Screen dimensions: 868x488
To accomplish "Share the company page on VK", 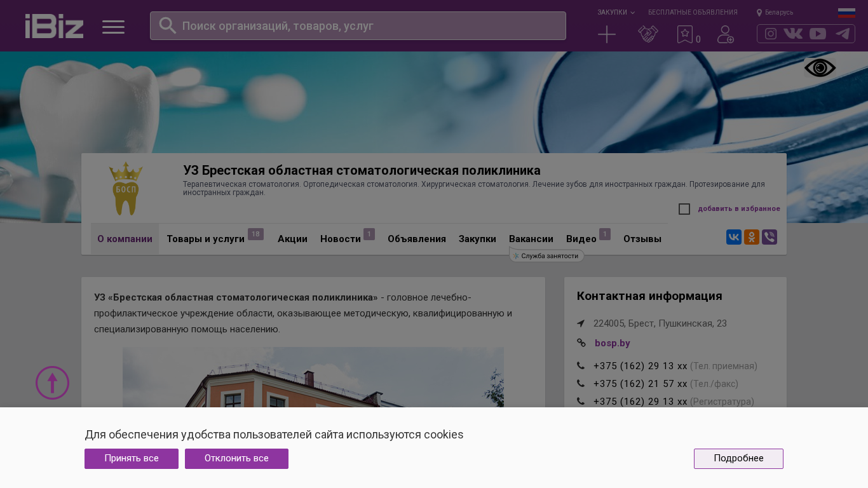I will coord(734,237).
